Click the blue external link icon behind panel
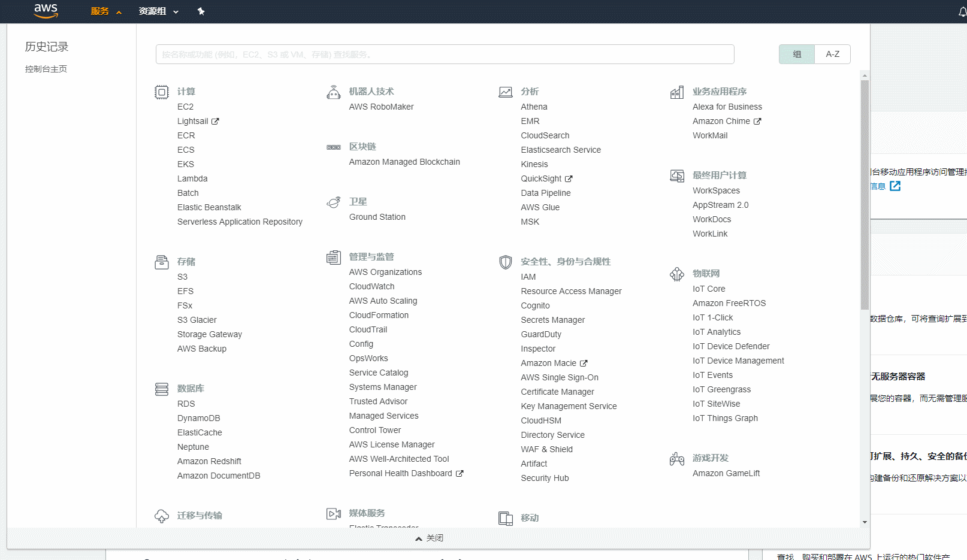Viewport: 967px width, 560px height. click(x=895, y=186)
